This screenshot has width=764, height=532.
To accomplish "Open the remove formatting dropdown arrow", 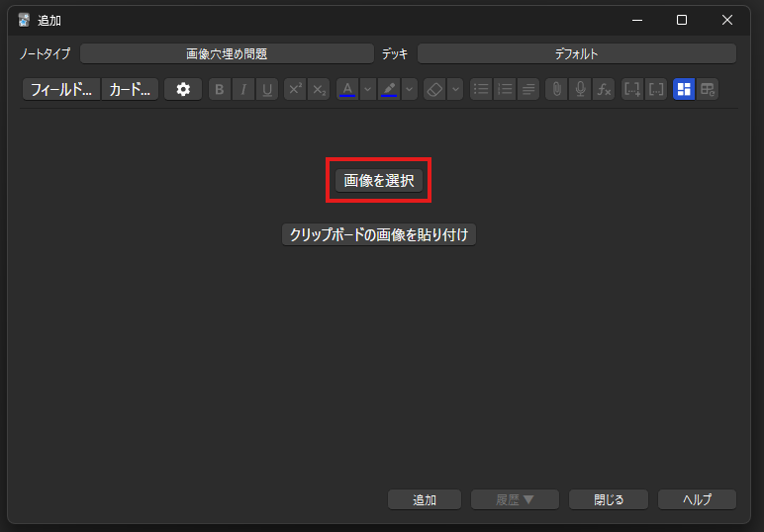I will (455, 90).
